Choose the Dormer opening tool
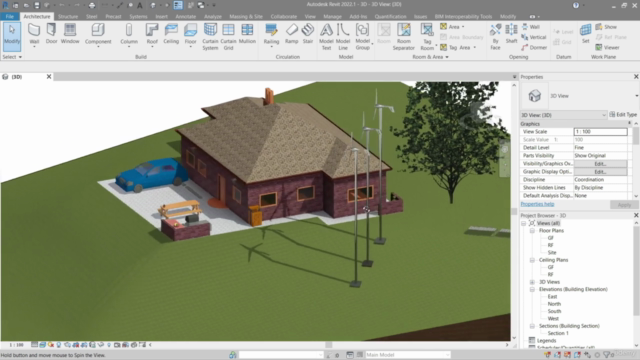 point(534,47)
